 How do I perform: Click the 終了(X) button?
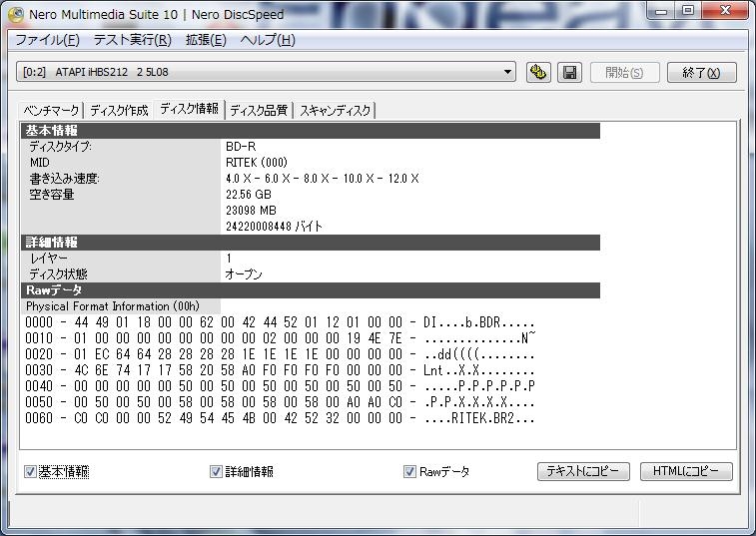coord(701,72)
